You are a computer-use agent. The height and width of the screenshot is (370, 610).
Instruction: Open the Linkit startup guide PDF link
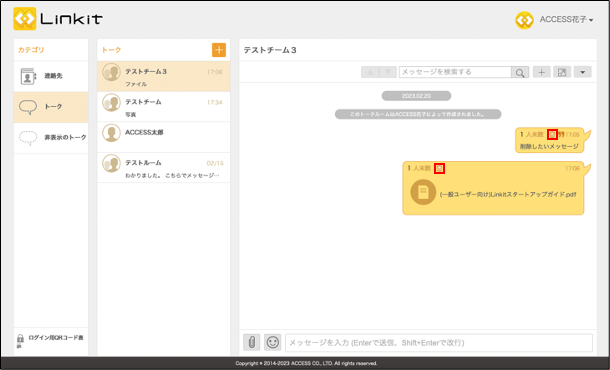(508, 195)
